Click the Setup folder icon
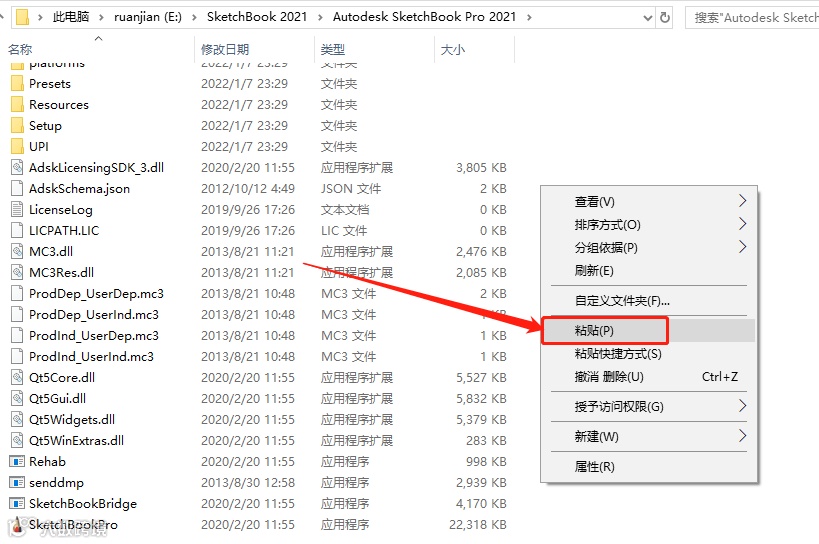 tap(17, 125)
